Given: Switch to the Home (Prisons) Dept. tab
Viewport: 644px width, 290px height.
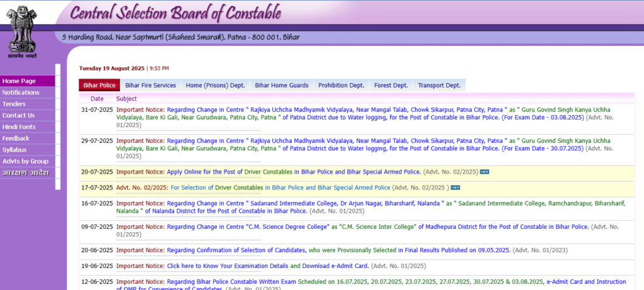Looking at the screenshot, I should [x=215, y=86].
